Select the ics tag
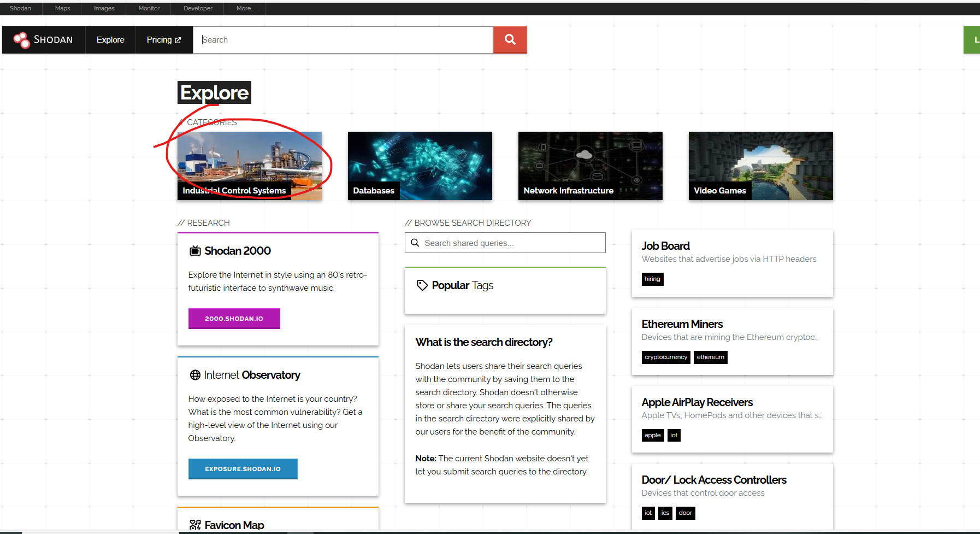 (665, 513)
